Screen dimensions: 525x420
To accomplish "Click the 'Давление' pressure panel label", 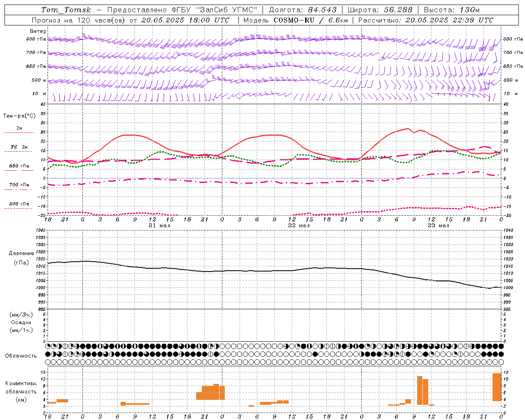I will coord(21,253).
